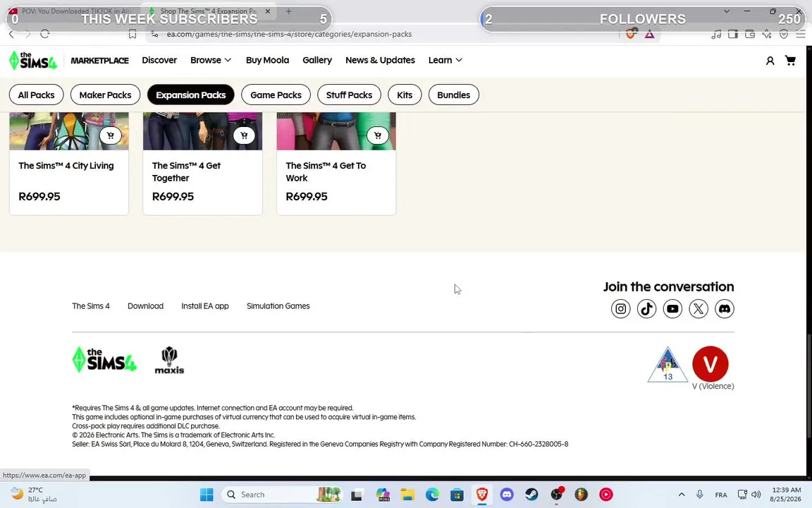This screenshot has width=812, height=508.
Task: Go back to previous page
Action: pos(11,34)
